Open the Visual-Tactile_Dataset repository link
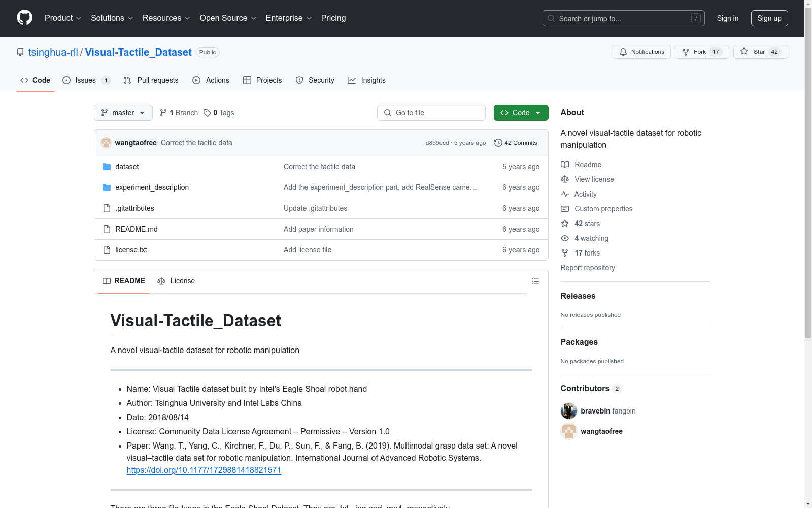This screenshot has height=508, width=812. (139, 52)
